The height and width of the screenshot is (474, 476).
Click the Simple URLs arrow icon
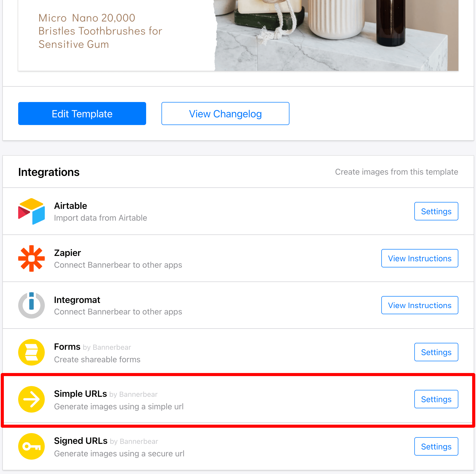coord(31,399)
